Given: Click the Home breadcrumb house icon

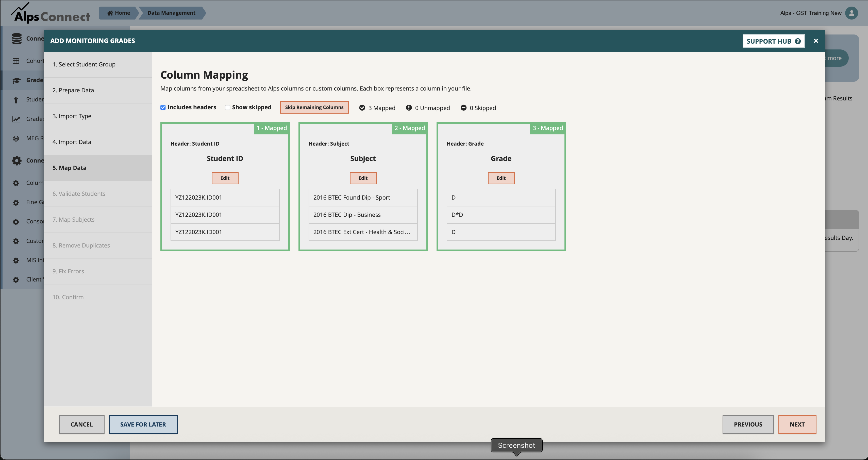Looking at the screenshot, I should [x=110, y=13].
